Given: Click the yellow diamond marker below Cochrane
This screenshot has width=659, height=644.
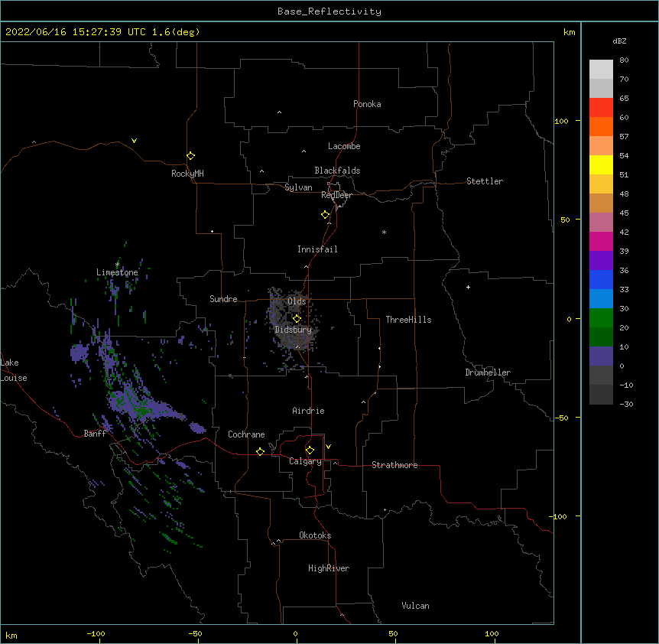Looking at the screenshot, I should pyautogui.click(x=260, y=451).
